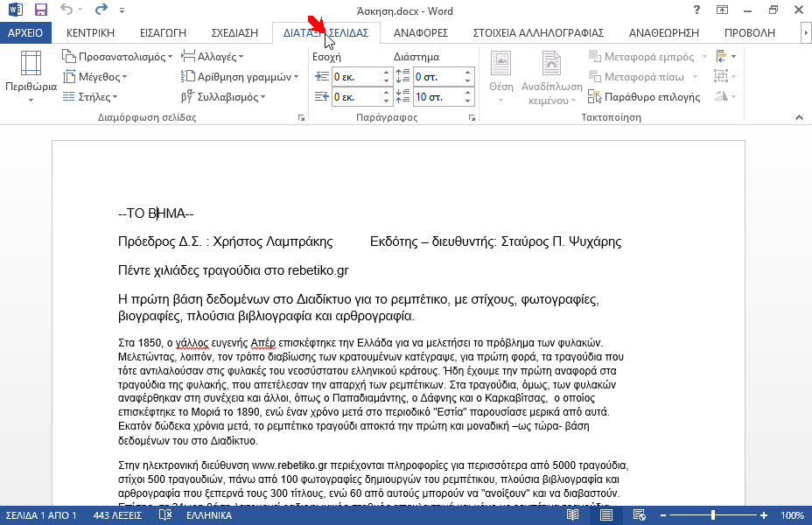Click the 443 ΛΕΞΕΙΣ word count
This screenshot has height=525, width=812.
pyautogui.click(x=117, y=515)
